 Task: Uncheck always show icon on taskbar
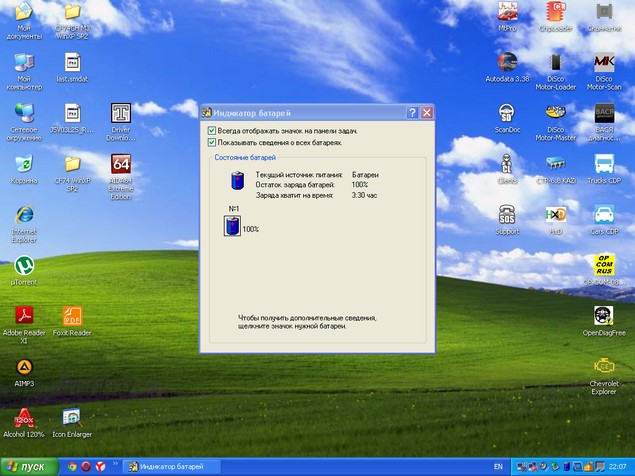pos(211,131)
